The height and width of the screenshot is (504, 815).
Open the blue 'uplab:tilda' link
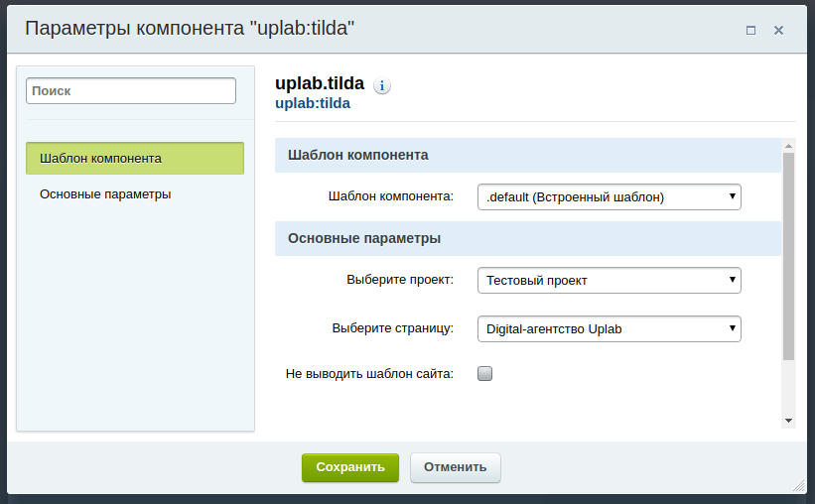[313, 103]
